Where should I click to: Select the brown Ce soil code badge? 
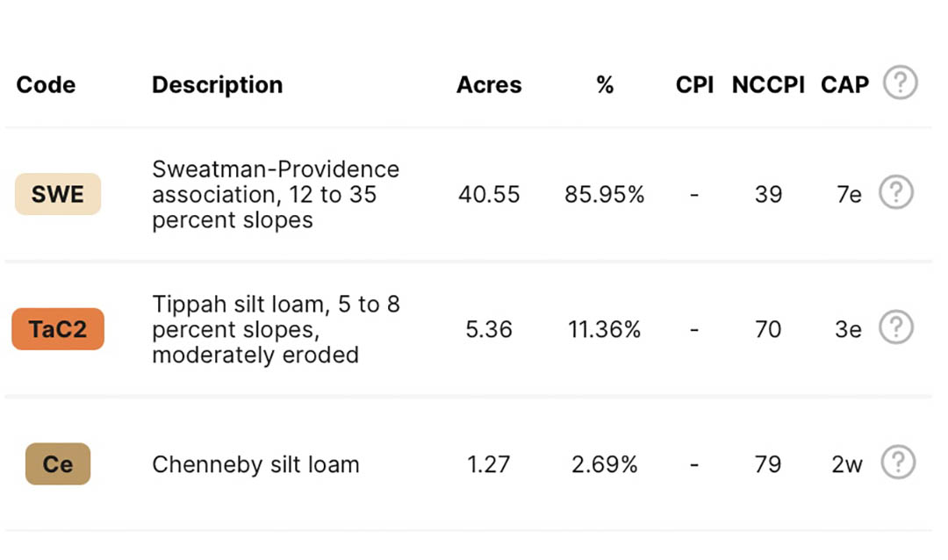[x=58, y=463]
